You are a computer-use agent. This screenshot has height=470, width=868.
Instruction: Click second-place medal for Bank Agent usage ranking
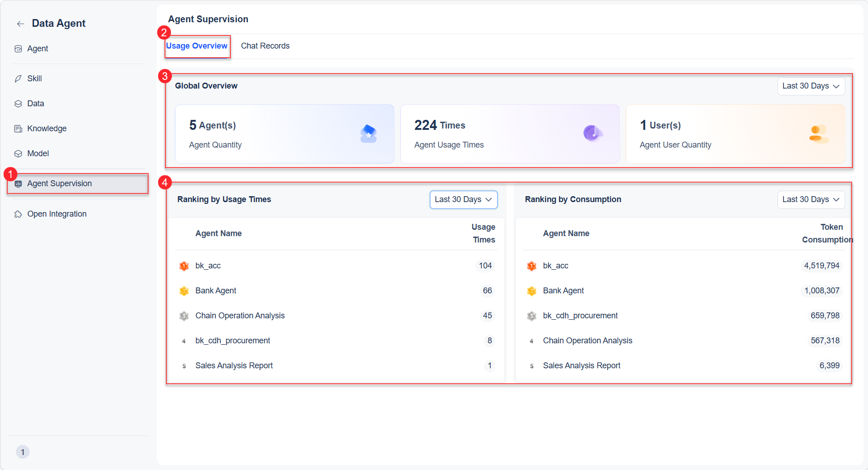(x=184, y=291)
